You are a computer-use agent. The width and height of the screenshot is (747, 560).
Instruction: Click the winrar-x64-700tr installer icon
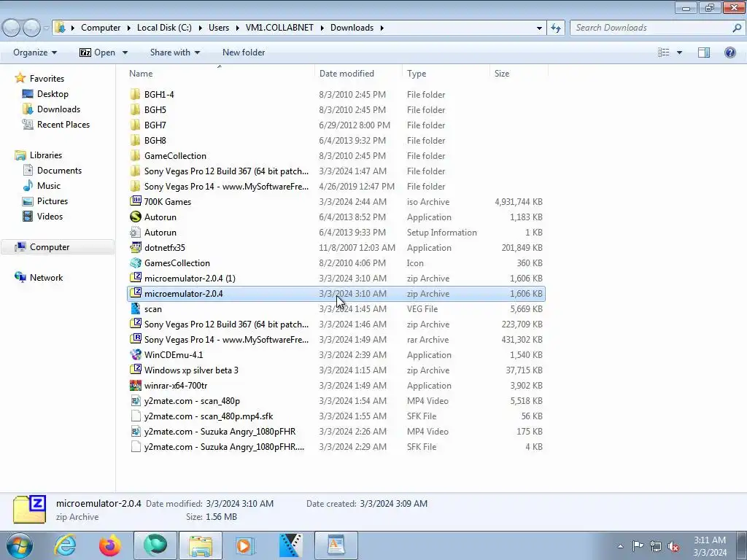point(136,385)
